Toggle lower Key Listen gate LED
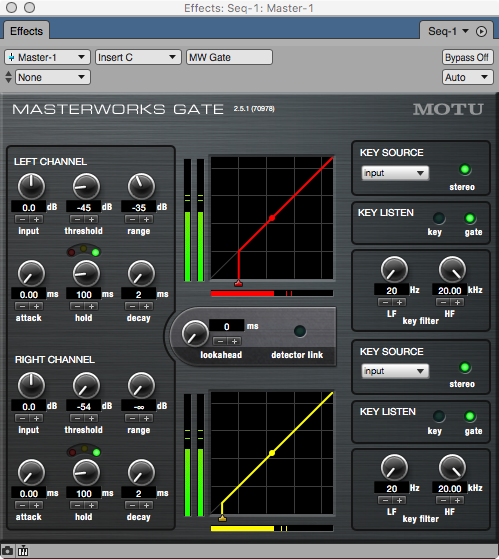The image size is (499, 559). tap(470, 416)
